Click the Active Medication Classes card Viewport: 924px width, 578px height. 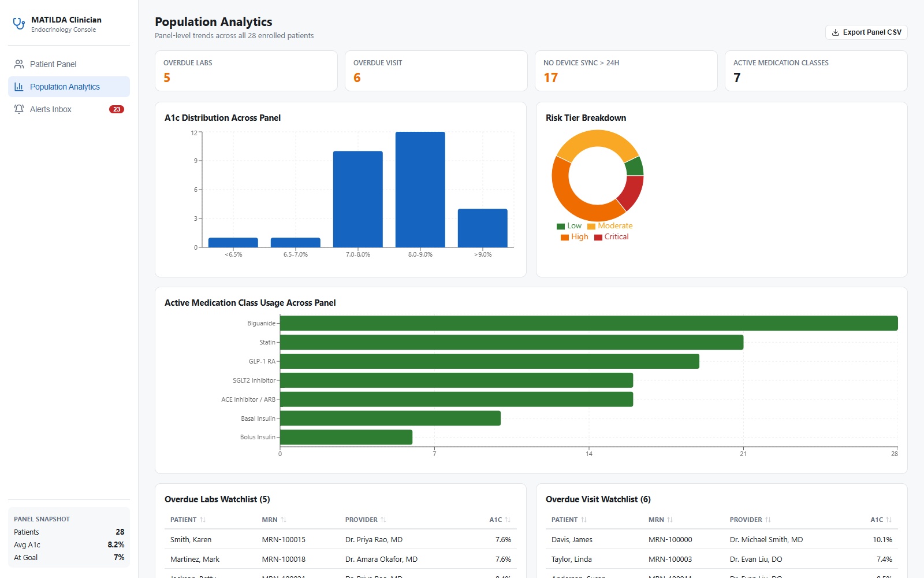coord(816,71)
